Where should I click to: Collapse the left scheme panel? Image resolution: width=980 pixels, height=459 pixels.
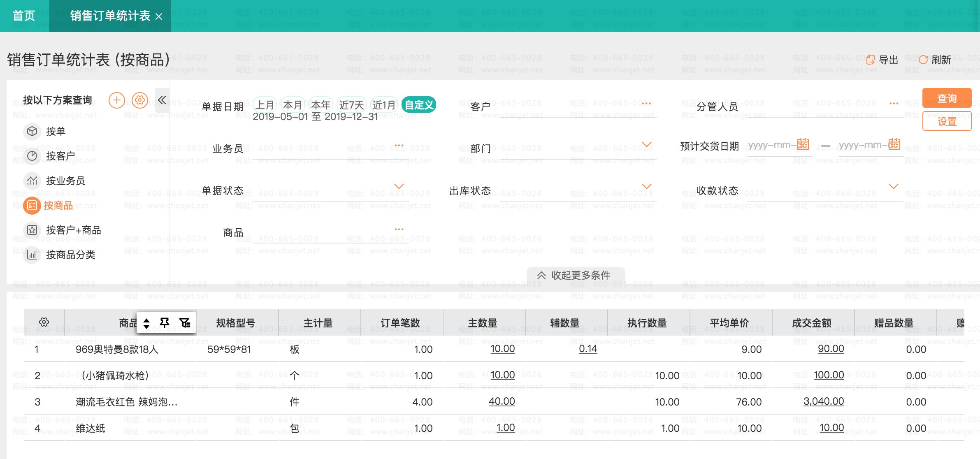coord(162,100)
